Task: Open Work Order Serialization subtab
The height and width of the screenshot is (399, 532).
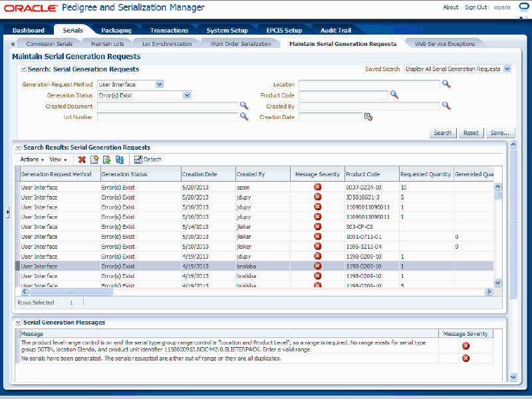Action: (x=241, y=44)
